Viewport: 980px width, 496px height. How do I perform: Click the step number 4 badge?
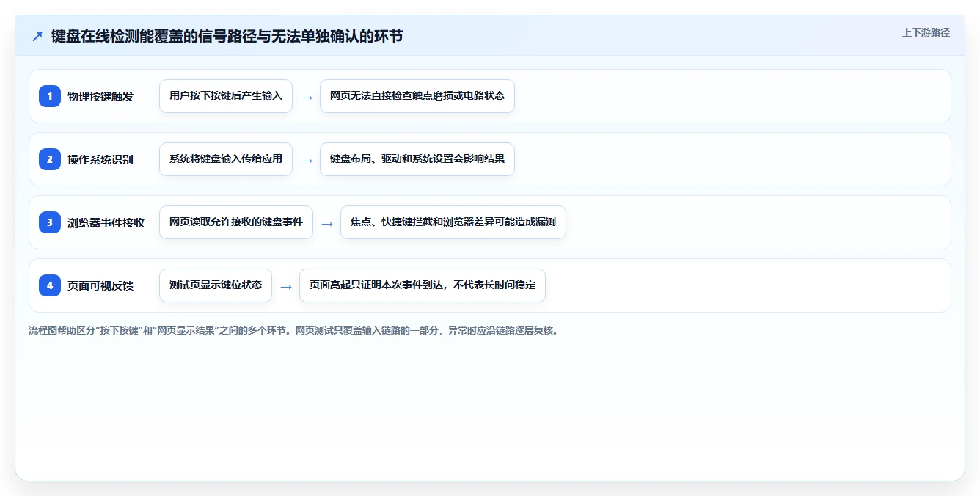(50, 285)
